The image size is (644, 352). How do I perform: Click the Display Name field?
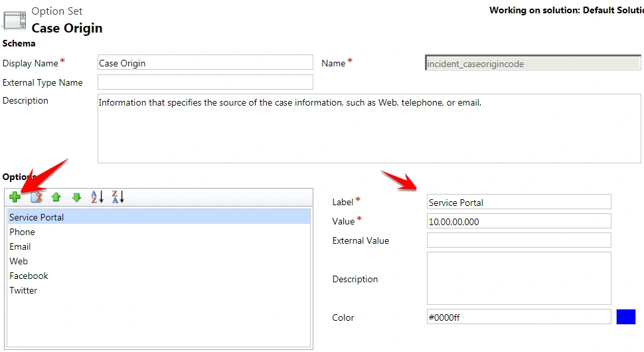pos(205,62)
